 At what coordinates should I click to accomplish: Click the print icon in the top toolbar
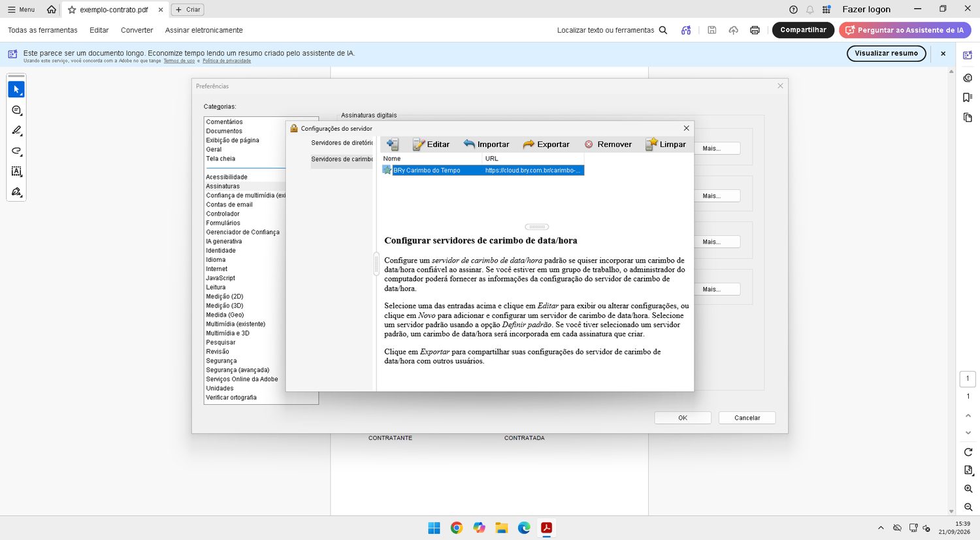tap(755, 30)
